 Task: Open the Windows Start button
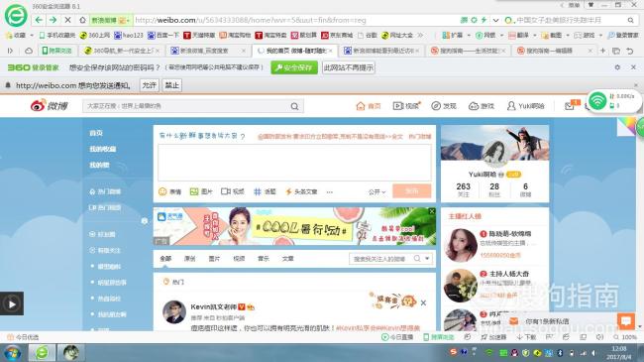point(12,353)
